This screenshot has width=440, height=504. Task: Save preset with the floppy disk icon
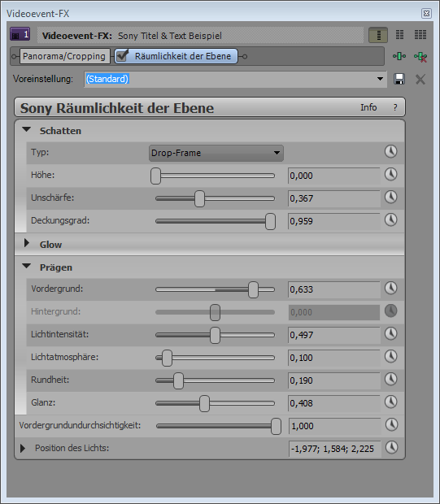(x=399, y=79)
